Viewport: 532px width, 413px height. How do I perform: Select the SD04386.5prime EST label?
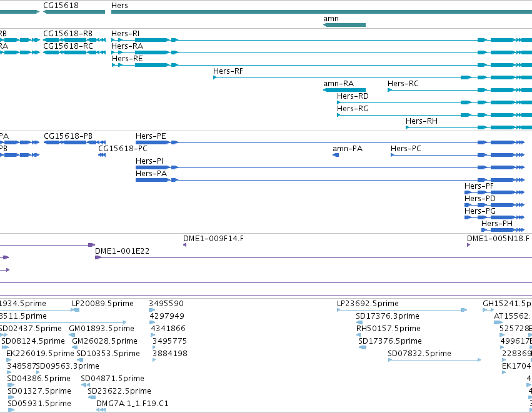click(x=39, y=379)
